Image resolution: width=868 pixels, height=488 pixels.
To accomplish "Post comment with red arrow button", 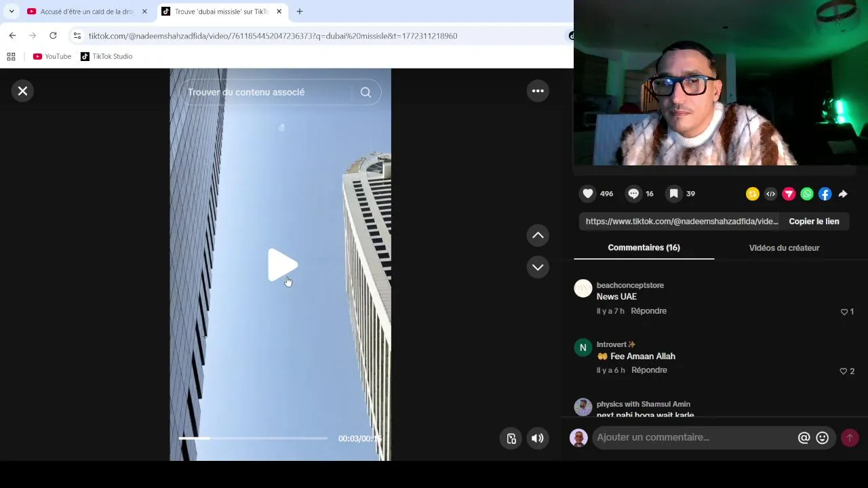I will click(x=850, y=438).
